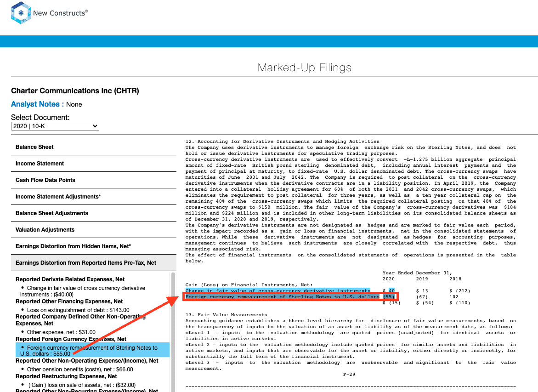Image resolution: width=538 pixels, height=392 pixels.
Task: Click the highlighted $ 40 value in 2020 column
Action: tap(388, 291)
